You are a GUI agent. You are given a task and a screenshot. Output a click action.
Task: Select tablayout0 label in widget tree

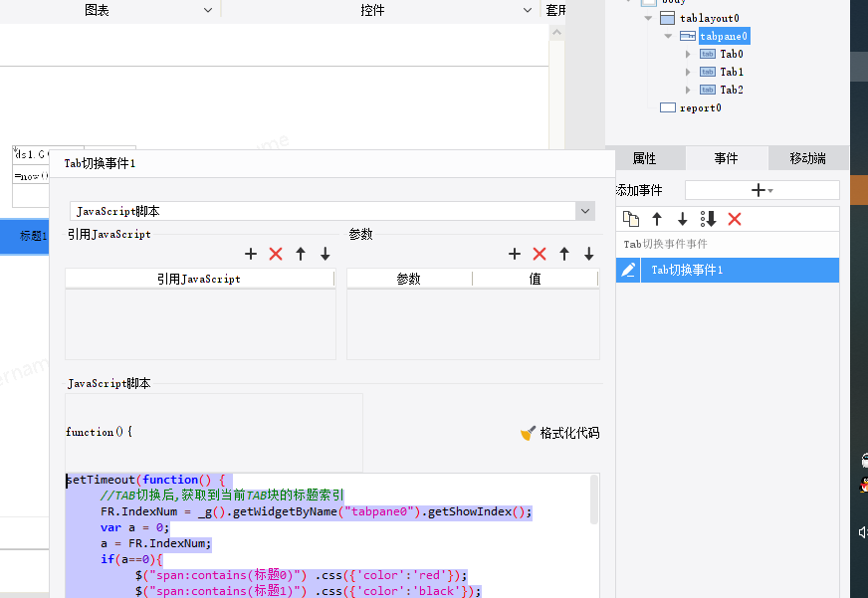coord(709,18)
